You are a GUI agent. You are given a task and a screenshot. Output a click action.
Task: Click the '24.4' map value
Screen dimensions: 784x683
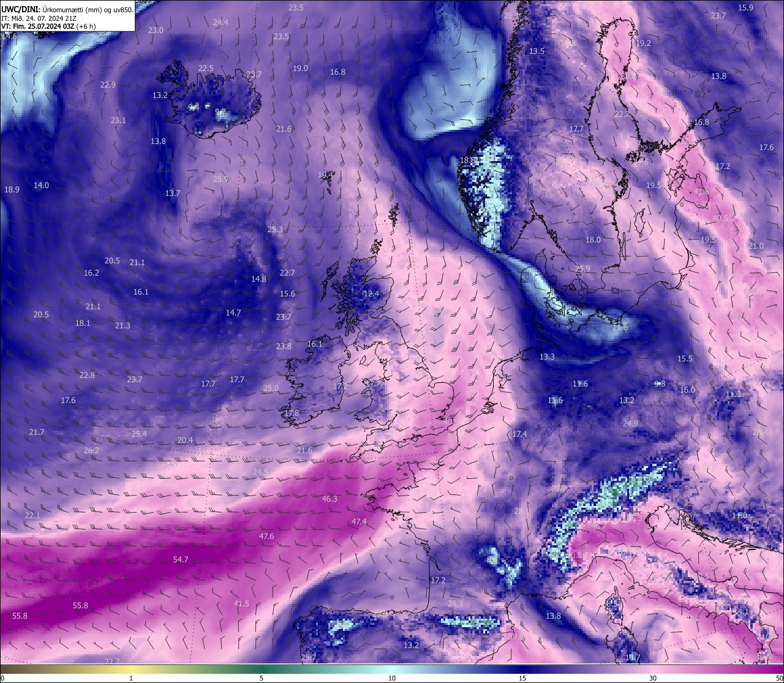(221, 23)
